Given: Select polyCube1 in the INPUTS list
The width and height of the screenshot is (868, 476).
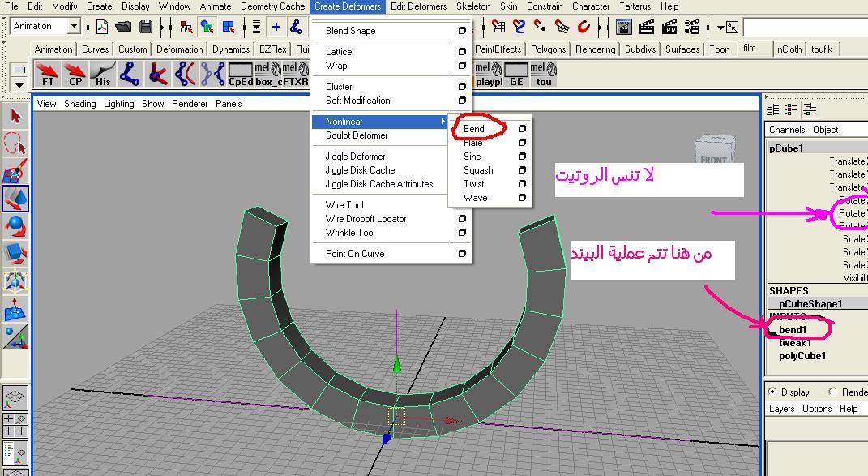Looking at the screenshot, I should tap(802, 356).
